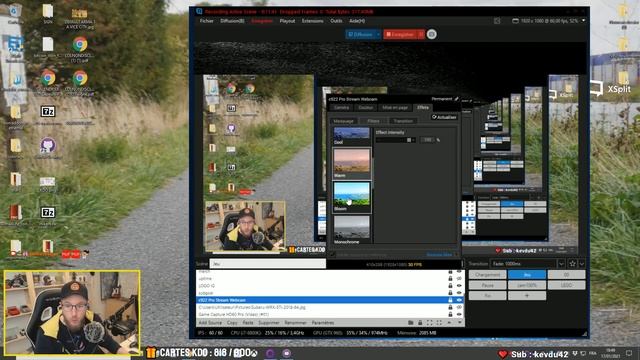Click Copy in sources toolbar
The width and height of the screenshot is (640, 360).
(x=232, y=322)
